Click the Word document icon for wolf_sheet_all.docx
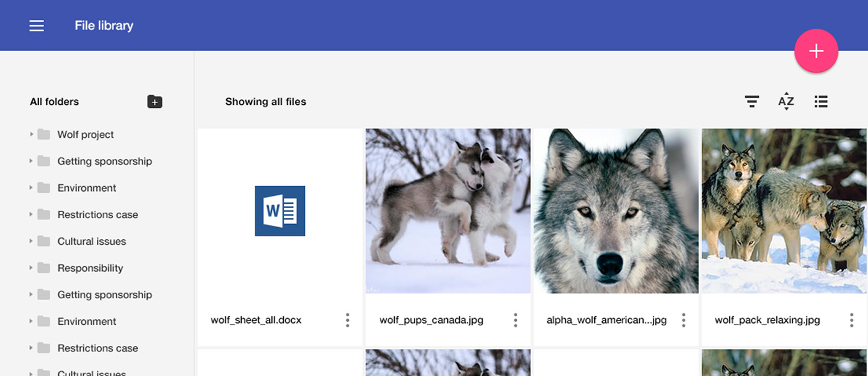 click(x=280, y=211)
